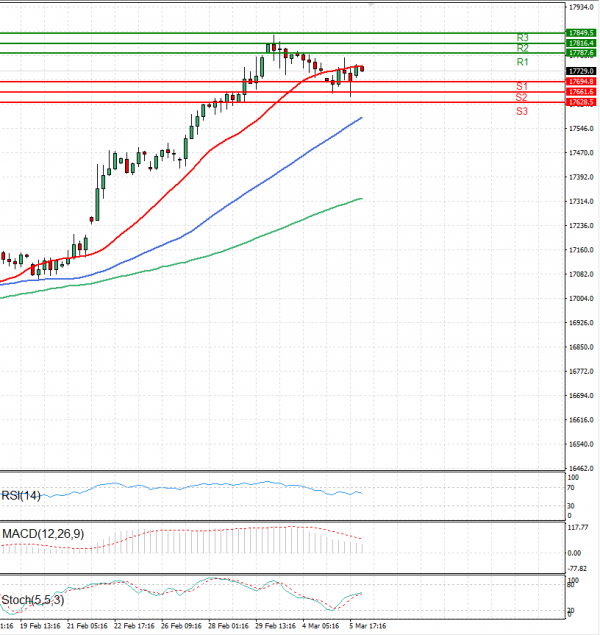Screen dimensions: 600x635
Task: Click the MACD(12,26,9) indicator label
Action: 43,534
